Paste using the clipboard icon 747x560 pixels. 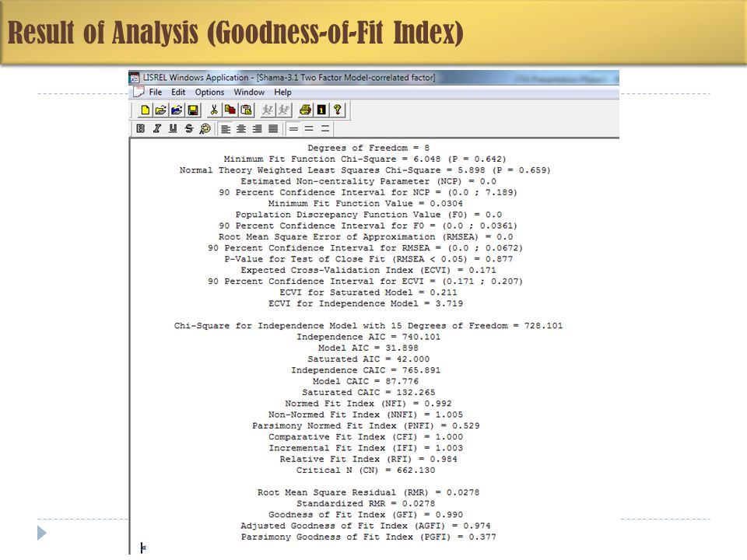click(247, 110)
